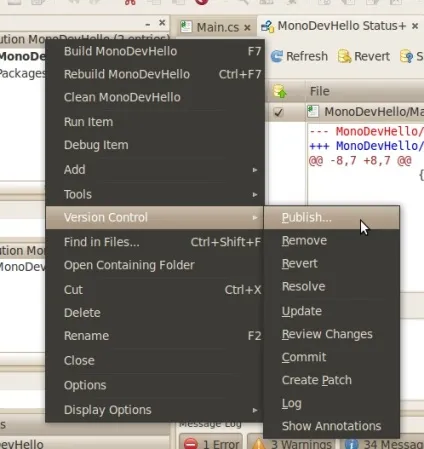Choose Rebuild MonoDevHello from context menu
424x449 pixels.
click(x=155, y=74)
